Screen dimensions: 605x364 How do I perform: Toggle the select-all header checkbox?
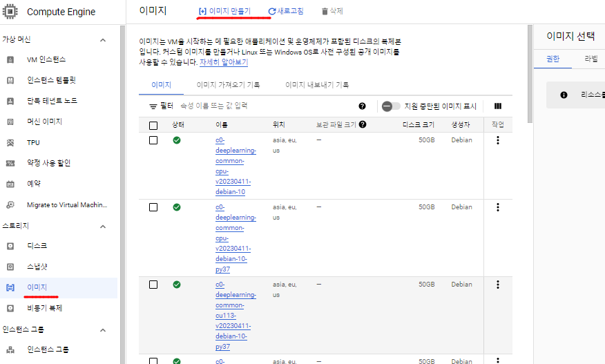153,126
